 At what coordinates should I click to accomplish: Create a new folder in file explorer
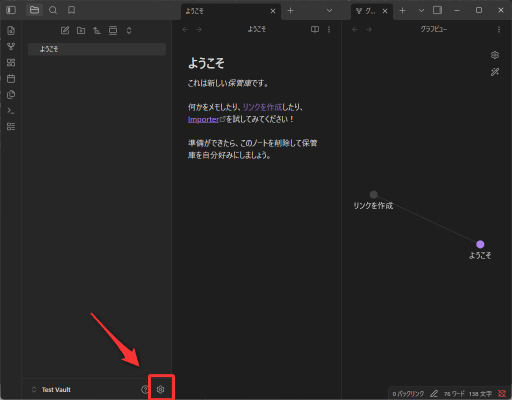81,31
